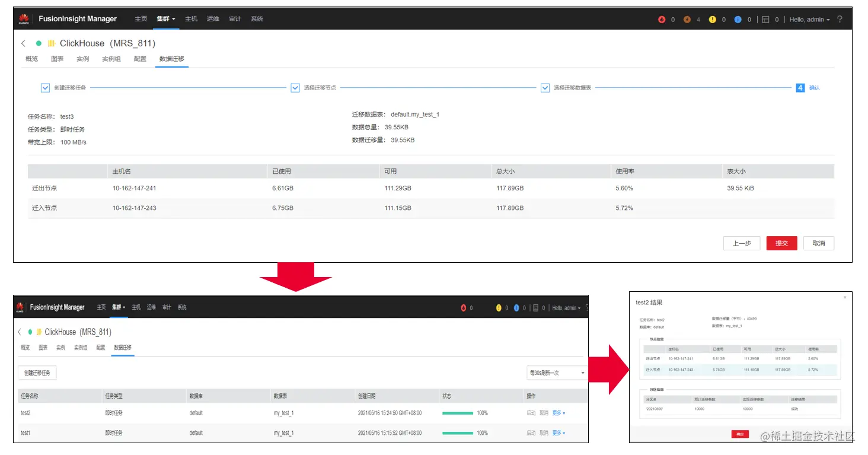This screenshot has height=455, width=868.
Task: Click the 取消 button next to 提交
Action: [x=819, y=243]
